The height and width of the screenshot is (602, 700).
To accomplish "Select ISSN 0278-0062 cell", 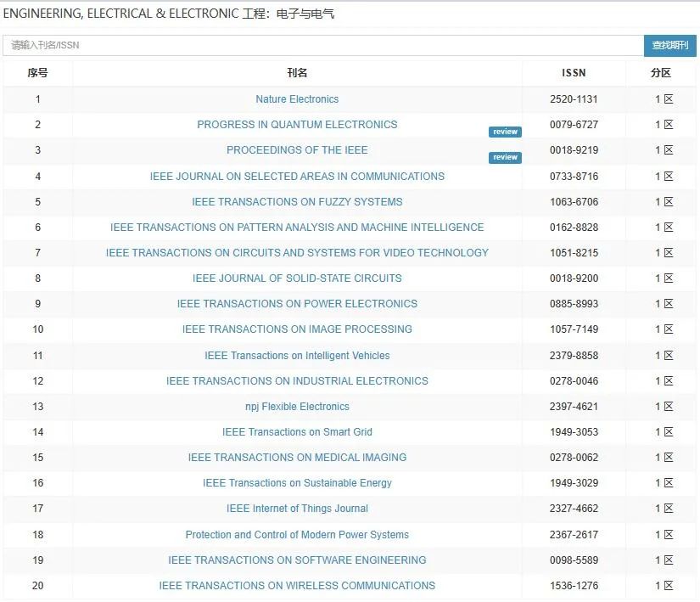I will point(574,458).
